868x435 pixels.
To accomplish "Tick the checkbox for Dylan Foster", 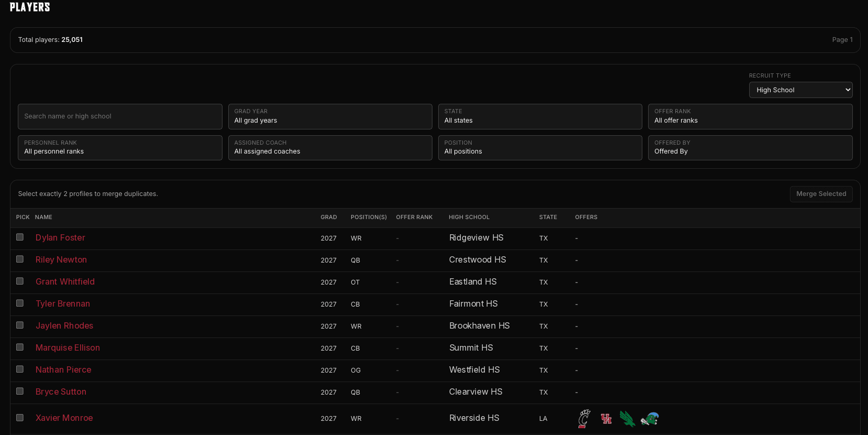I will [20, 237].
